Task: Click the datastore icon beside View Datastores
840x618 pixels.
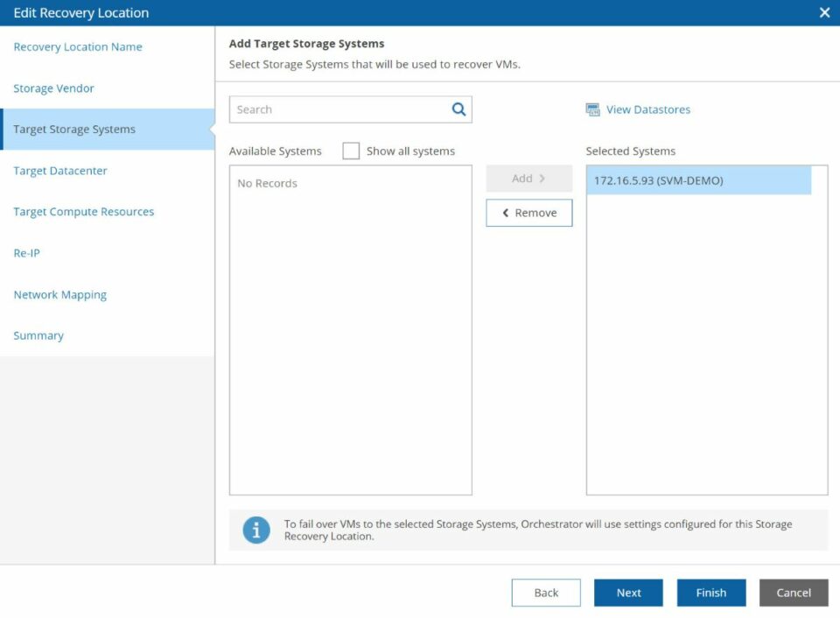Action: pyautogui.click(x=593, y=109)
